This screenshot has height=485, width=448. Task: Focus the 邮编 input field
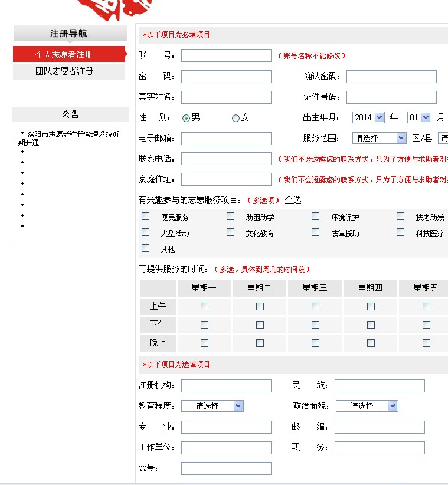380,427
